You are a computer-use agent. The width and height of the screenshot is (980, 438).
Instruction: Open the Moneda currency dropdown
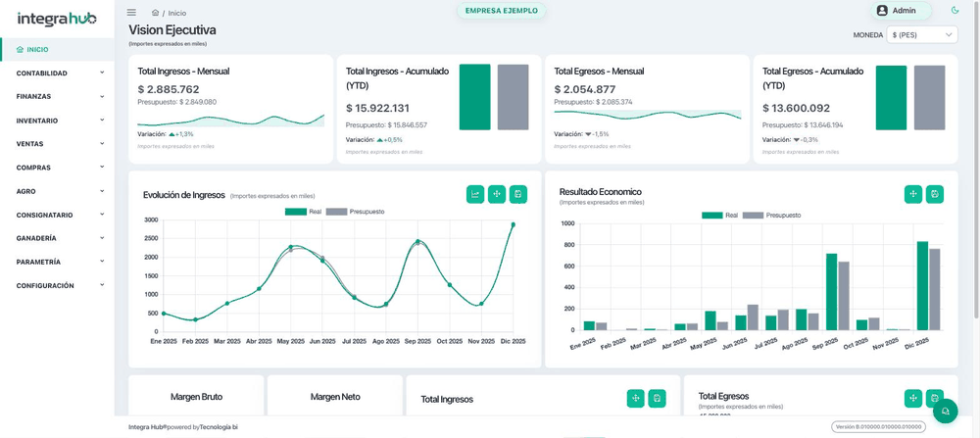pyautogui.click(x=922, y=35)
